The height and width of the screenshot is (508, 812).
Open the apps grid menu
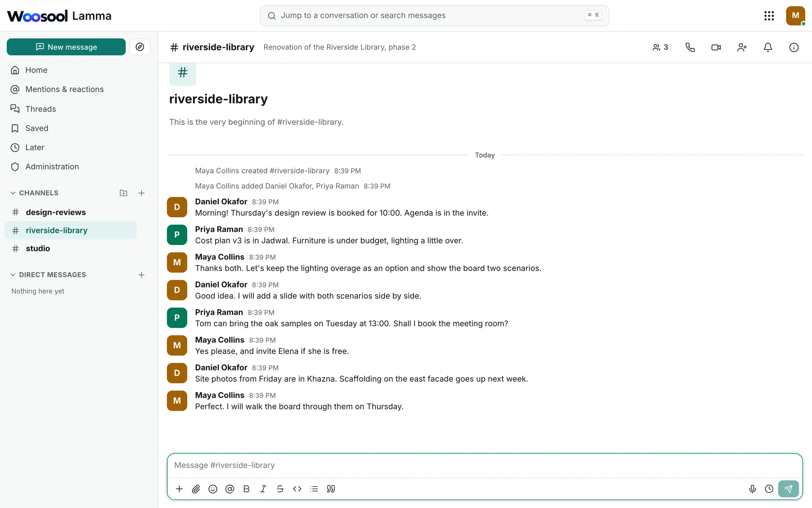click(x=769, y=16)
